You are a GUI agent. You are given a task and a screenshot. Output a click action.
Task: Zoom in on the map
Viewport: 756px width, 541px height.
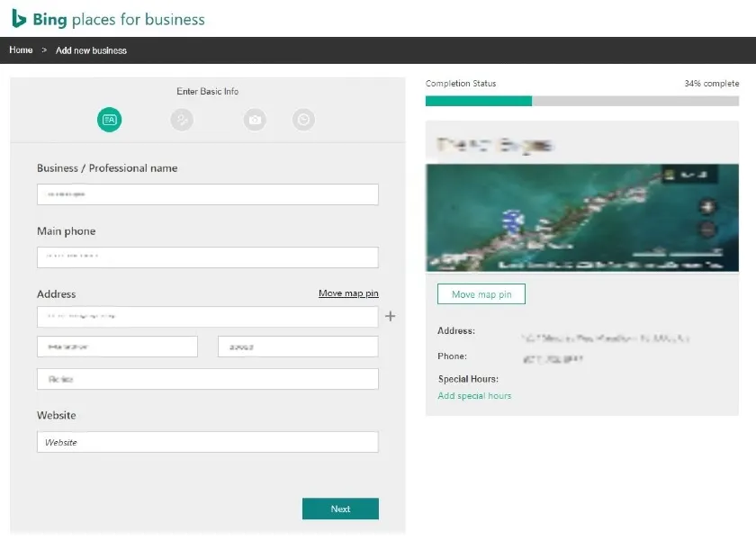pyautogui.click(x=706, y=207)
